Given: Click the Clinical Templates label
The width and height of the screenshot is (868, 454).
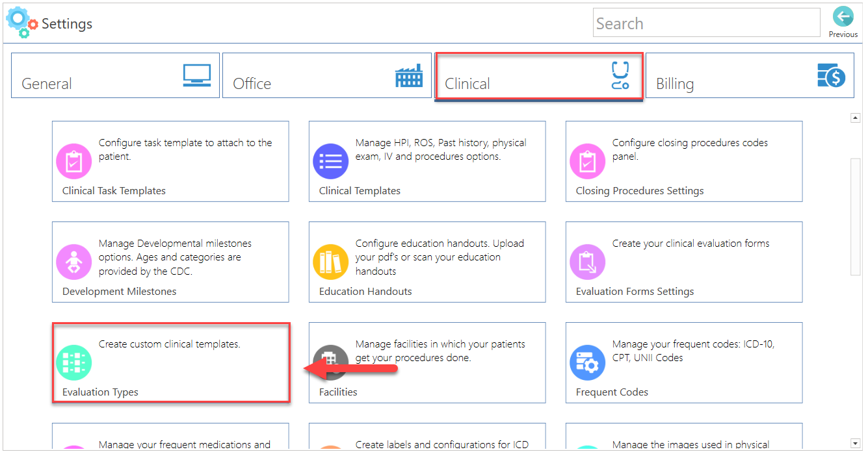Looking at the screenshot, I should coord(360,191).
